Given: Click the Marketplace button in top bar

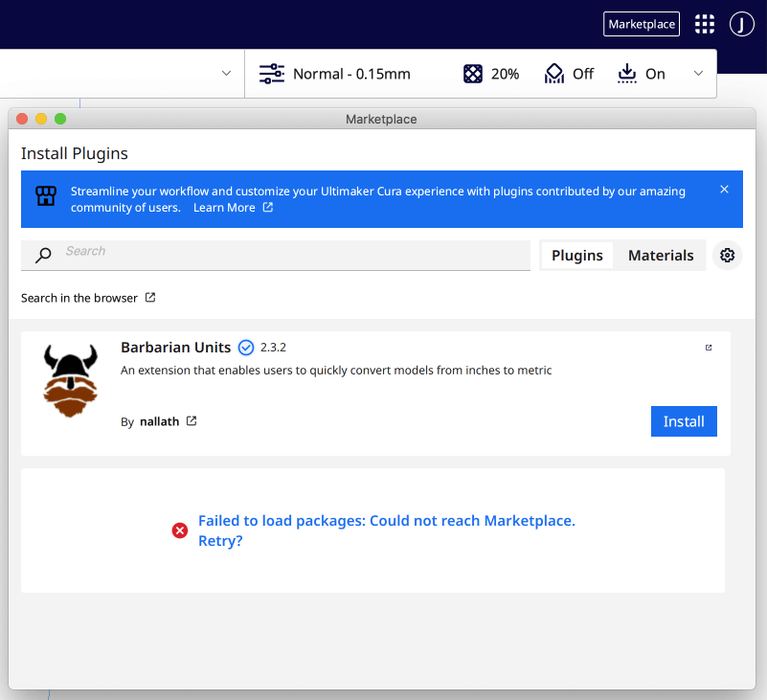Looking at the screenshot, I should point(642,24).
